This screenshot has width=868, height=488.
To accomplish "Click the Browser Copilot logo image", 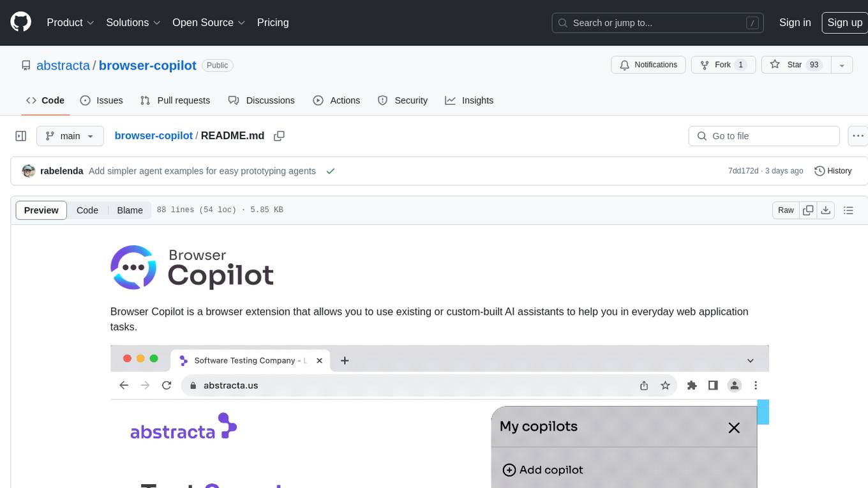I will pyautogui.click(x=192, y=268).
